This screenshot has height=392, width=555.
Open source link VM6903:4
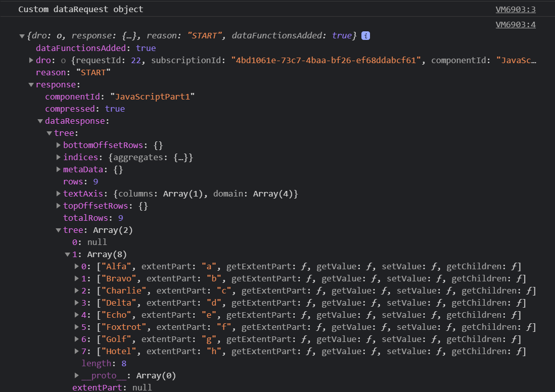(516, 25)
